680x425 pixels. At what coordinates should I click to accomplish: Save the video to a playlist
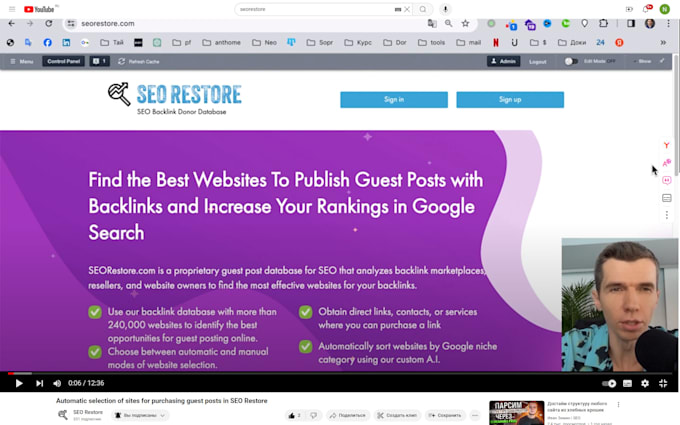coord(445,415)
